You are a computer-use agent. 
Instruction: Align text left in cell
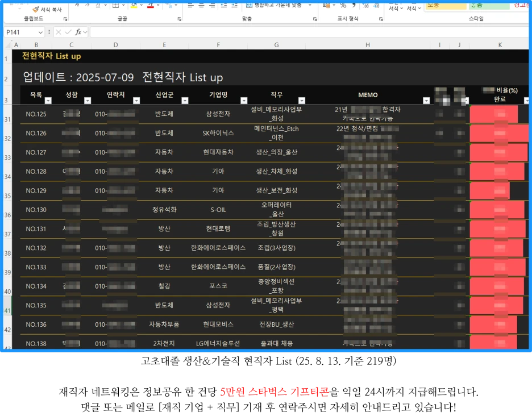point(190,5)
